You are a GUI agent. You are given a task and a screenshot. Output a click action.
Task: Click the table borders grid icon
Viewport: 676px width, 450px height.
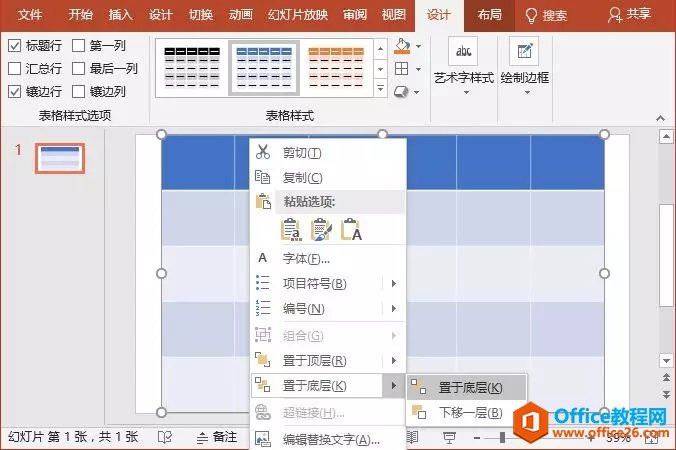(x=401, y=69)
